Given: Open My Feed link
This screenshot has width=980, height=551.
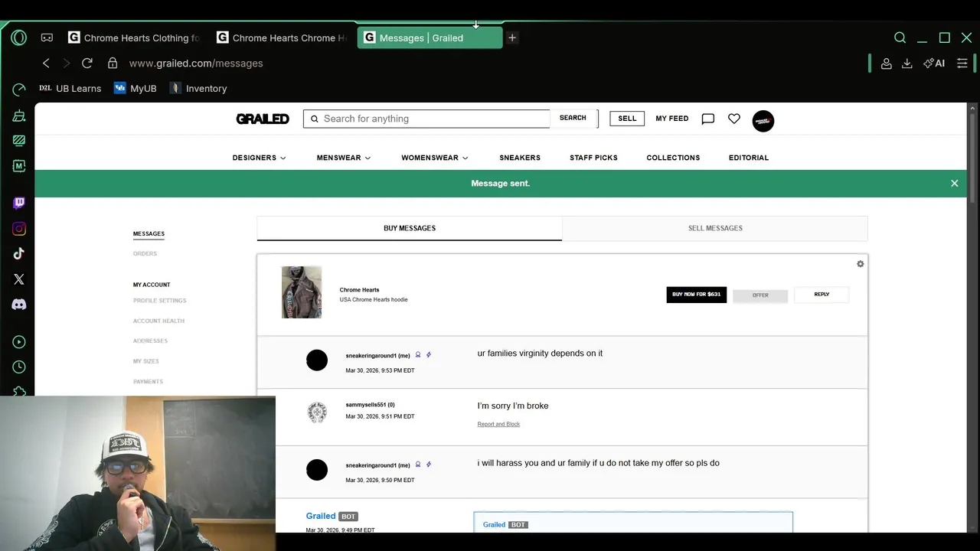Looking at the screenshot, I should coord(672,119).
